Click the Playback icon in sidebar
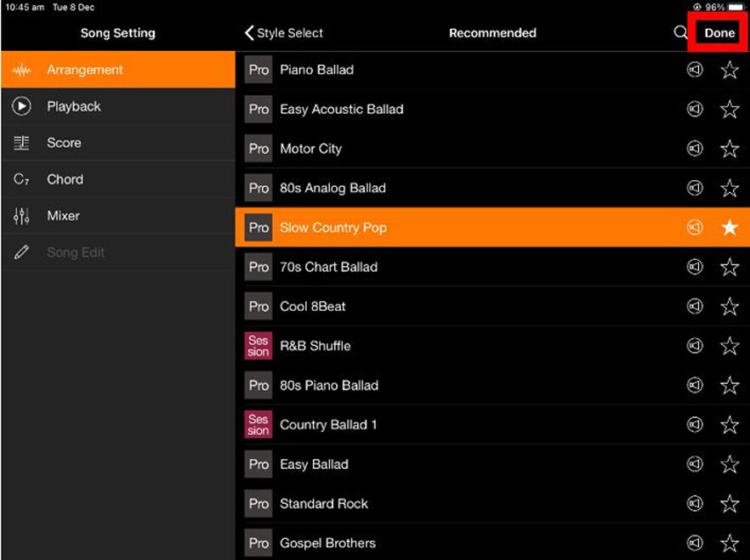 [x=21, y=106]
